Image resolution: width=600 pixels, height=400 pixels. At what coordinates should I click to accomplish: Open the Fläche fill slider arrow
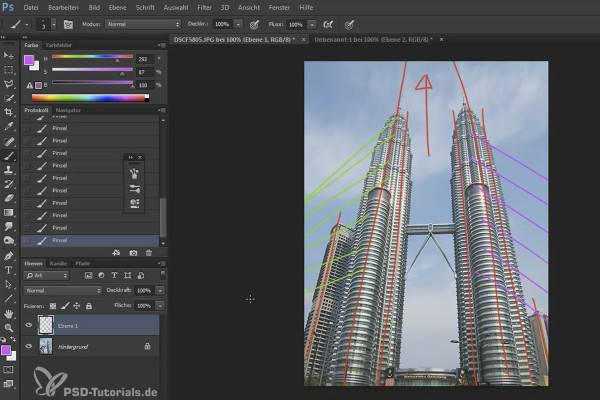tap(160, 305)
